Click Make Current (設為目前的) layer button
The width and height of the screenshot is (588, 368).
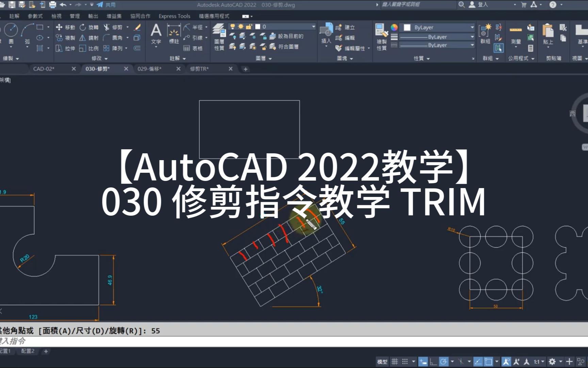[x=287, y=36]
